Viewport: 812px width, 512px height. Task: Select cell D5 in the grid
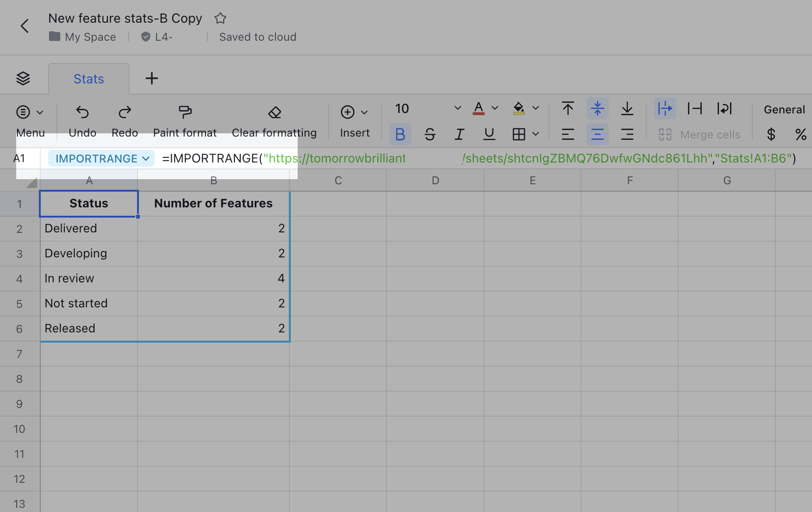click(435, 303)
